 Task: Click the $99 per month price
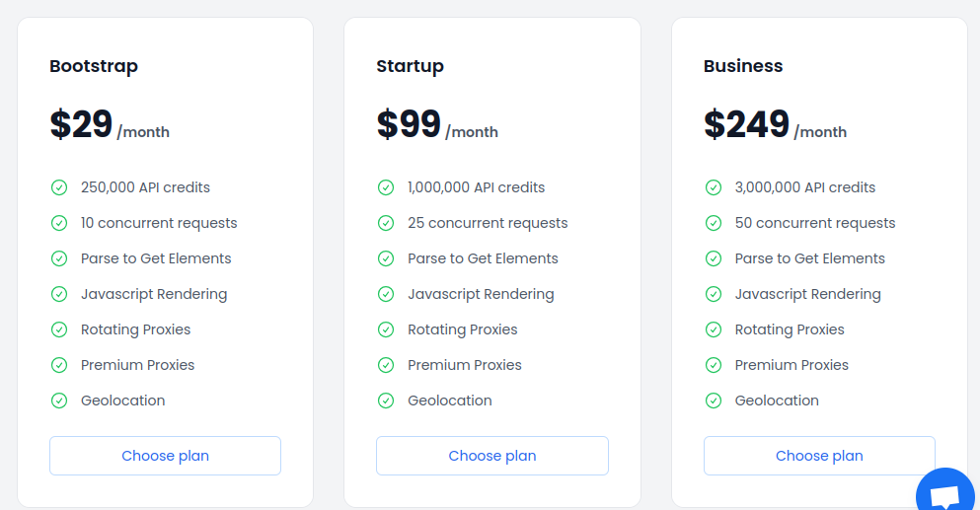(x=437, y=124)
